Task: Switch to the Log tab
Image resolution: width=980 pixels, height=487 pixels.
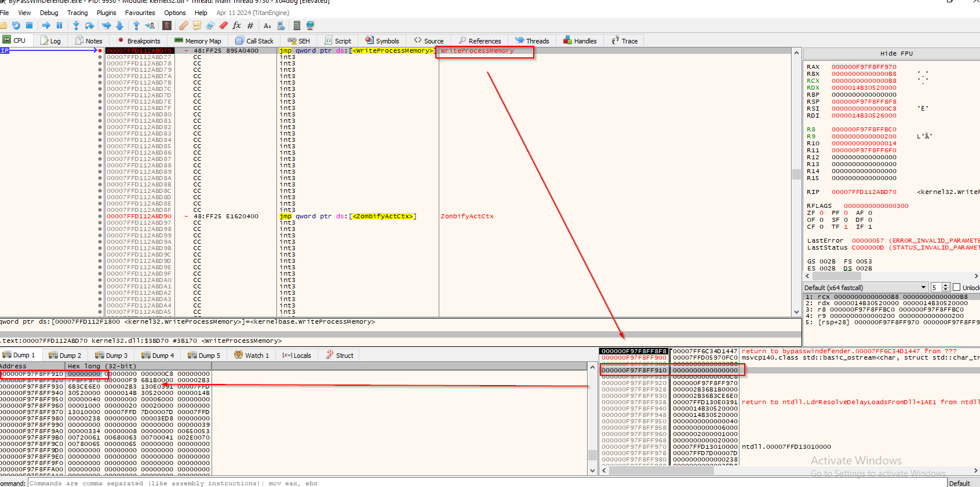Action: (x=50, y=41)
